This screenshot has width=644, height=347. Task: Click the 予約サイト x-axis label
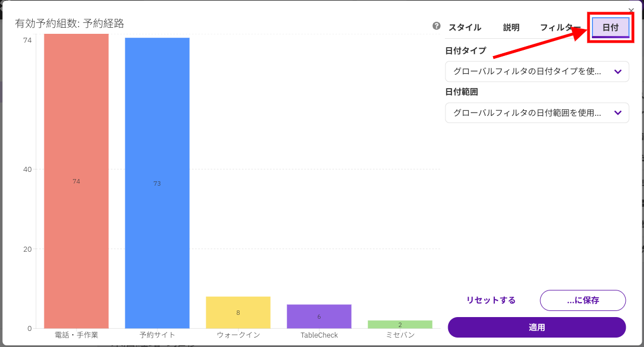pyautogui.click(x=157, y=335)
